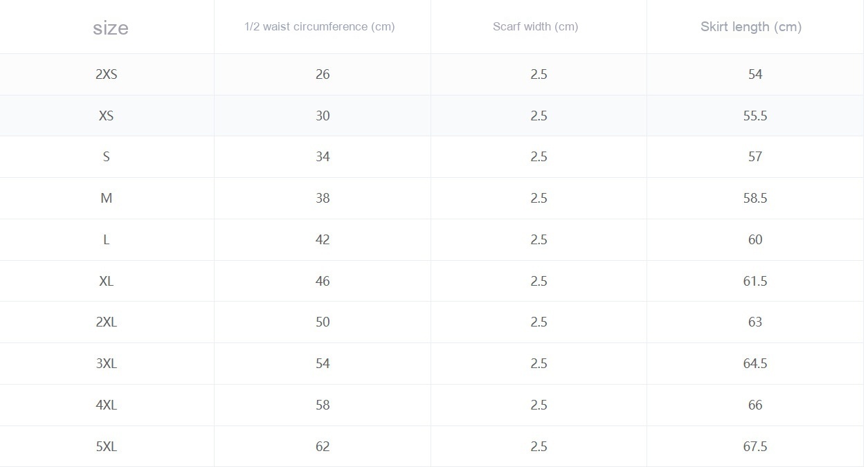Click the skirt length value 60
This screenshot has width=868, height=467.
point(755,239)
